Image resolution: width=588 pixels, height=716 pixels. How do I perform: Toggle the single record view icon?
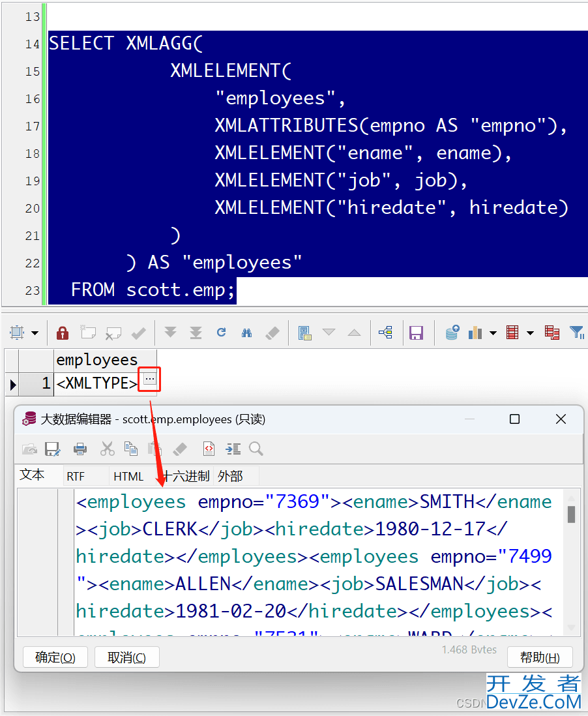[x=304, y=333]
